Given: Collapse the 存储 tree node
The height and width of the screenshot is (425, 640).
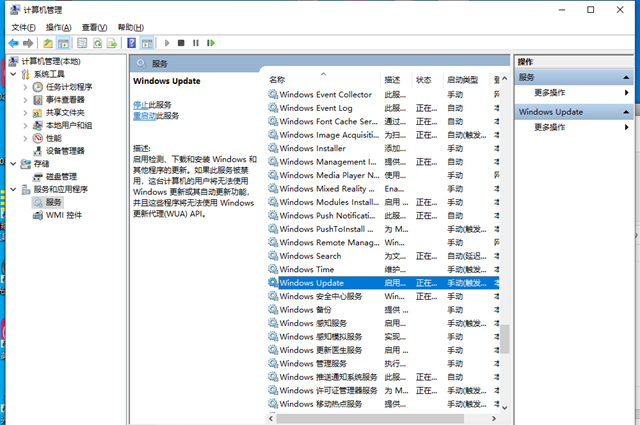Looking at the screenshot, I should [x=13, y=164].
